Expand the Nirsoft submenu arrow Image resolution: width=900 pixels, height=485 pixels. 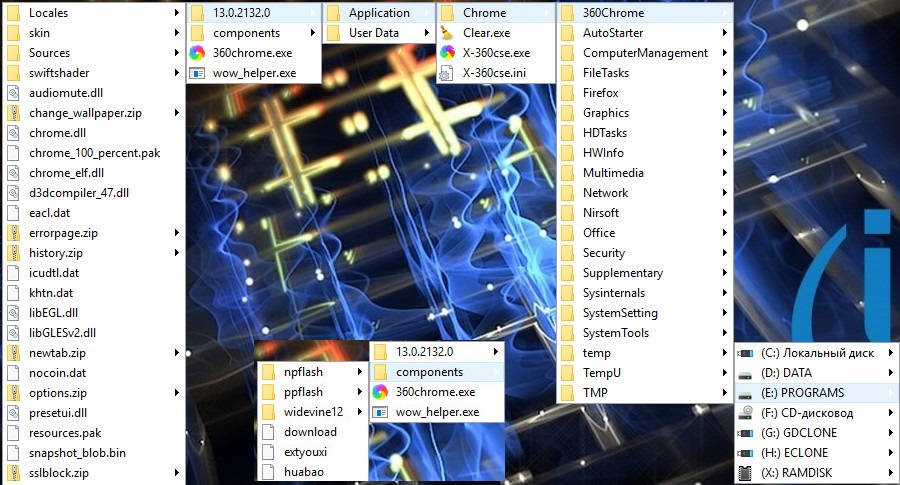[x=725, y=213]
